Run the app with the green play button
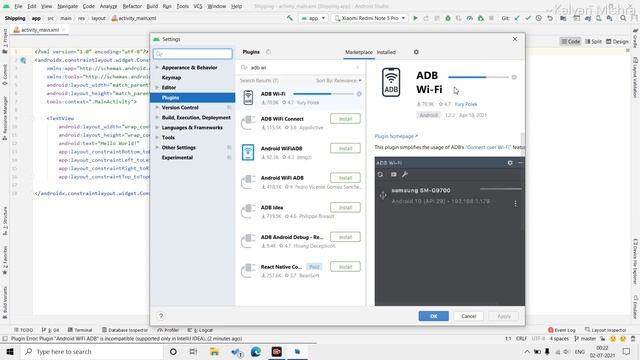Screen dimensions: 640x360 415,18
